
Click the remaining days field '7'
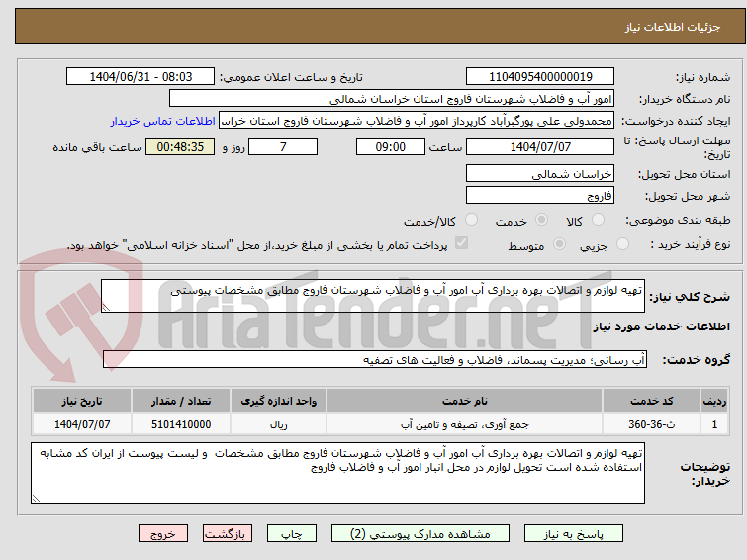point(283,146)
